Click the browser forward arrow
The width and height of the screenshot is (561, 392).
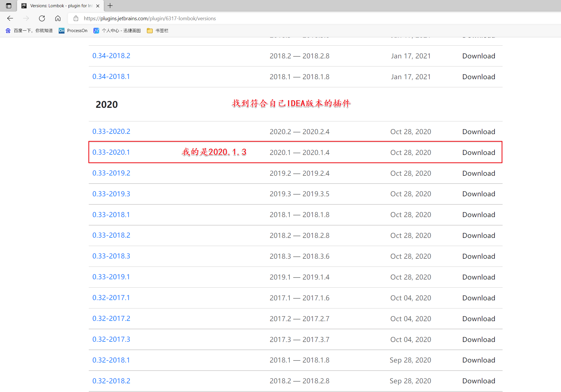pos(26,19)
